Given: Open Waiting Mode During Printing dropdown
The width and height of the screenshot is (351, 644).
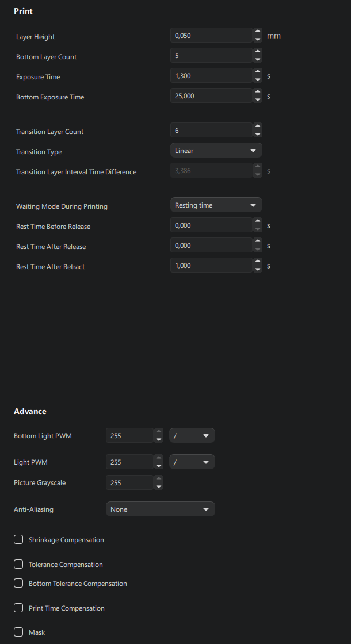Looking at the screenshot, I should click(x=216, y=205).
